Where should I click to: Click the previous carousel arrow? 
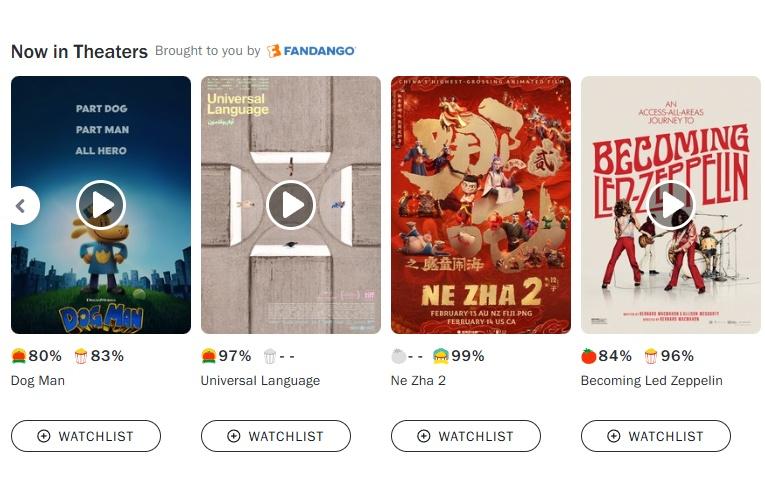(22, 205)
